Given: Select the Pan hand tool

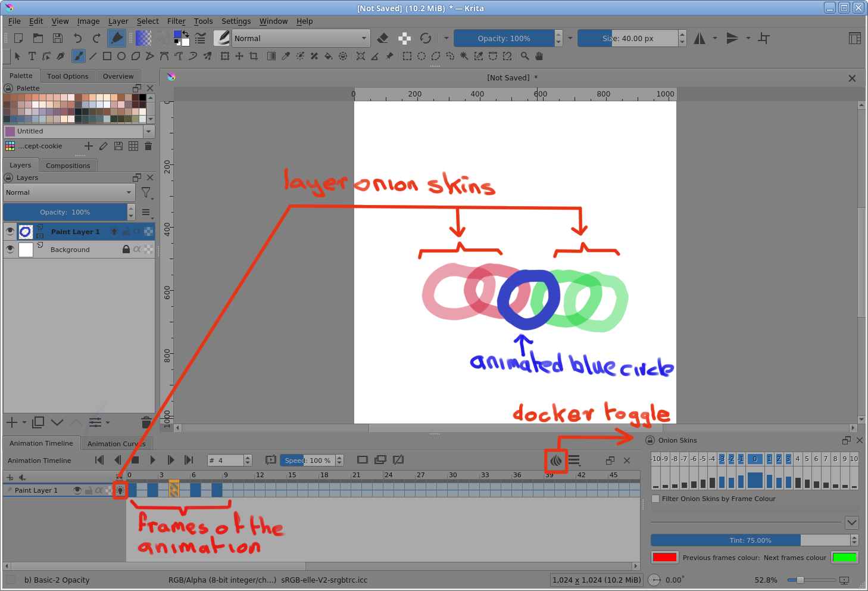Looking at the screenshot, I should coord(539,56).
